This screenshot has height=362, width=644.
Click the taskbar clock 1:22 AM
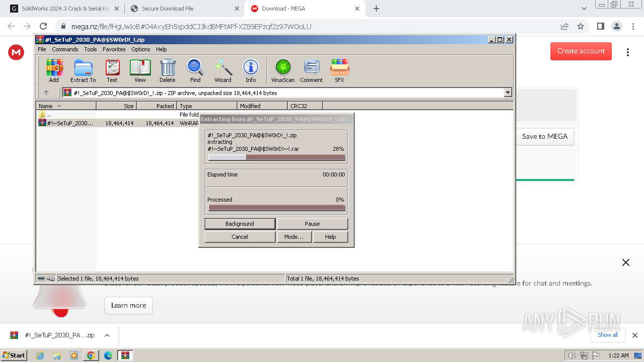pyautogui.click(x=618, y=355)
